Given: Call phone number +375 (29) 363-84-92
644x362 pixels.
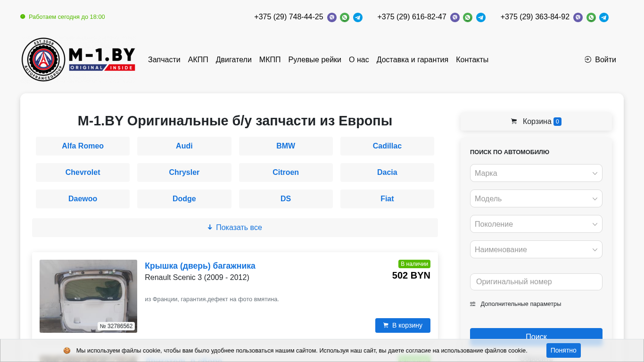Looking at the screenshot, I should coord(535,17).
